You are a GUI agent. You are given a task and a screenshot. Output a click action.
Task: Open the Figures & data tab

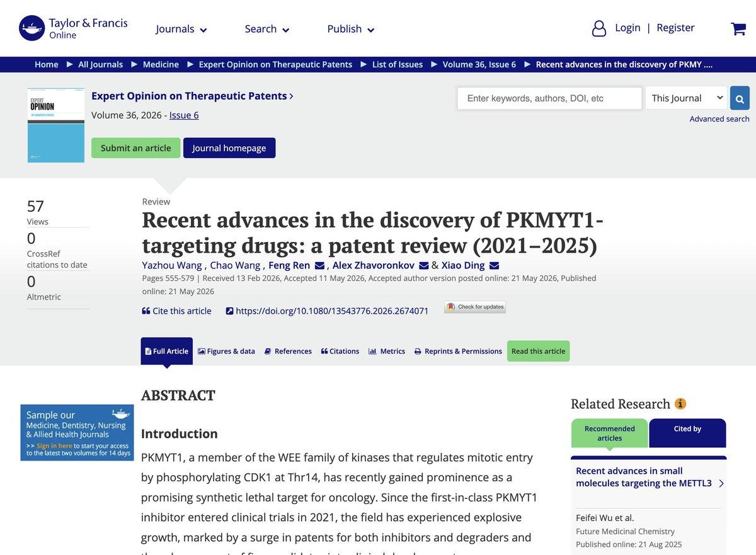(226, 351)
